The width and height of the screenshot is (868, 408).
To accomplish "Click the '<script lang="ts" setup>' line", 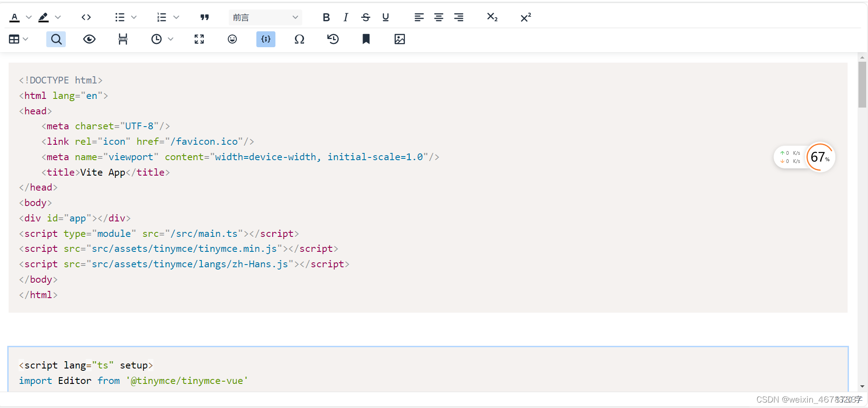I will pyautogui.click(x=86, y=365).
